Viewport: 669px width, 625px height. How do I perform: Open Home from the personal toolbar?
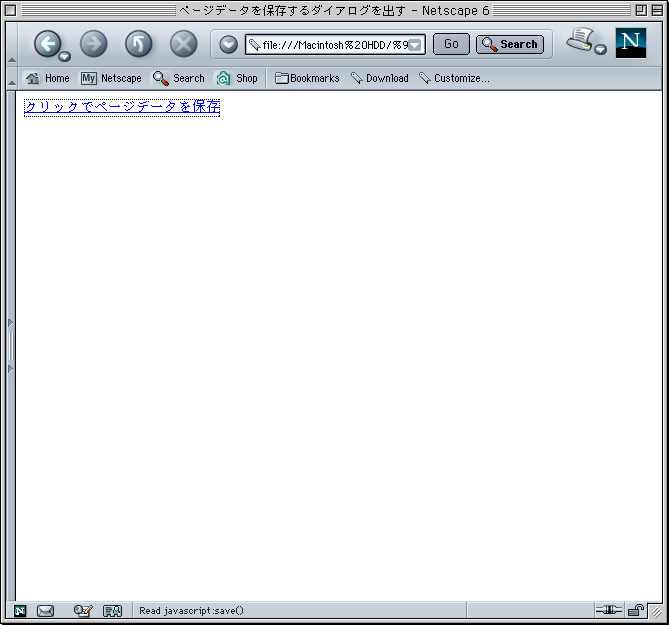[x=47, y=78]
